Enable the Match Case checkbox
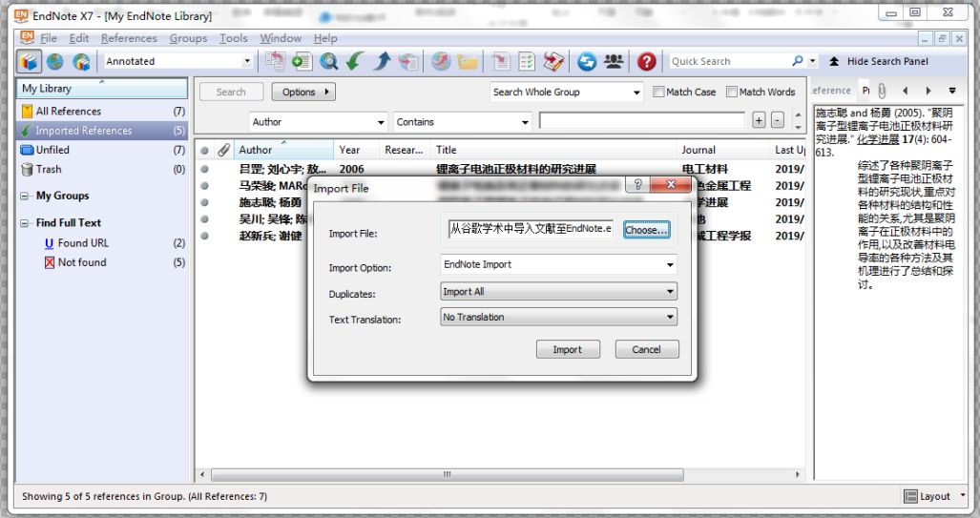The image size is (980, 518). click(x=658, y=92)
